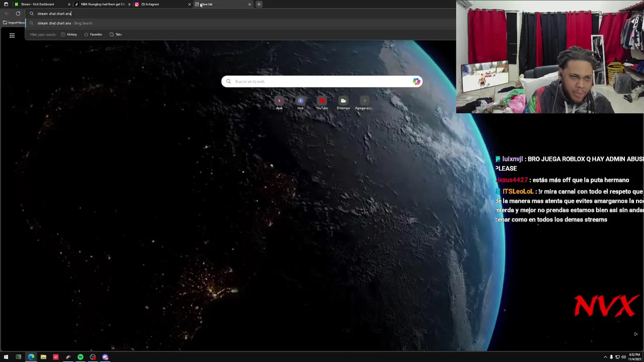
Task: Click the webcam overlay thumbnail
Action: (x=550, y=57)
